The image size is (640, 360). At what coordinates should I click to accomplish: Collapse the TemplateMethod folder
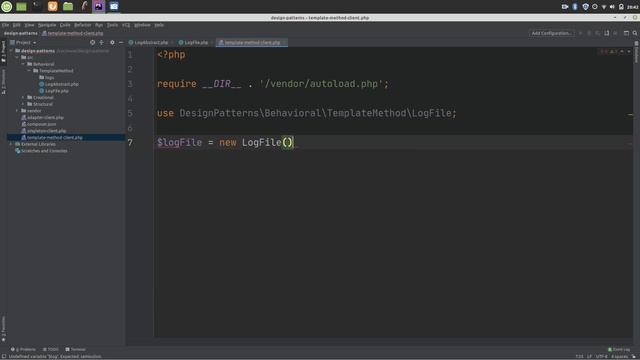(29, 71)
